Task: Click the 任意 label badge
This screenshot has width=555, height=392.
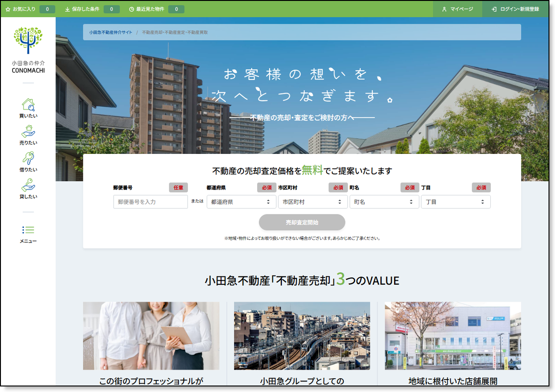Action: (179, 188)
